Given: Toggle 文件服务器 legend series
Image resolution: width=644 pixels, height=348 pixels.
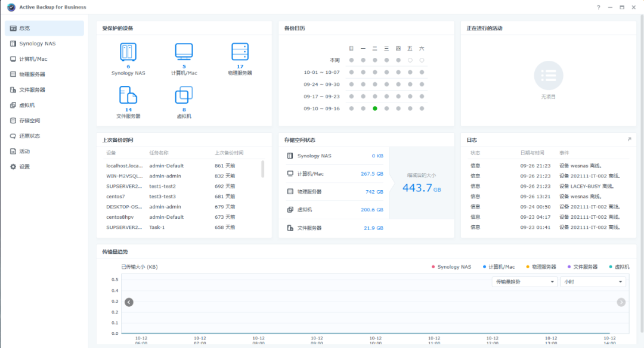Looking at the screenshot, I should click(583, 267).
